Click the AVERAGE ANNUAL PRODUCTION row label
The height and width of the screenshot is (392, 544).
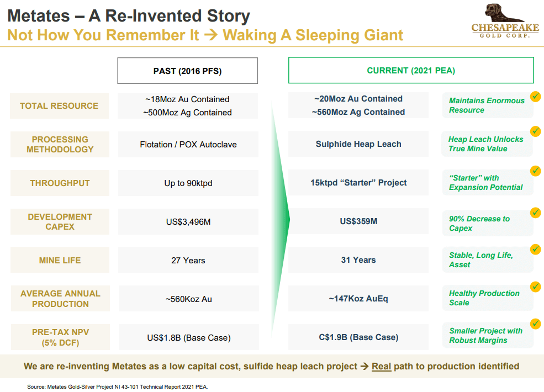pos(60,299)
